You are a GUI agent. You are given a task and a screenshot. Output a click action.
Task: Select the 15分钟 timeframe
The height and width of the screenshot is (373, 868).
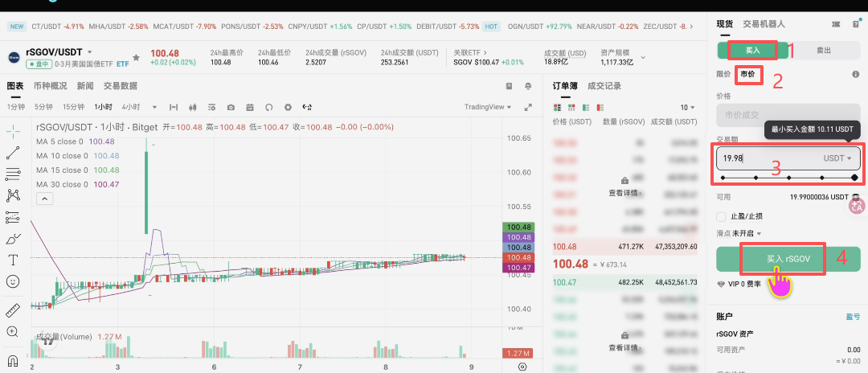point(73,107)
